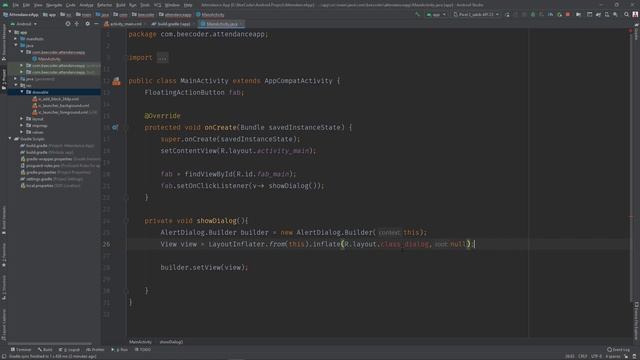The height and width of the screenshot is (360, 640).
Task: Open the Event Log
Action: [x=618, y=350]
